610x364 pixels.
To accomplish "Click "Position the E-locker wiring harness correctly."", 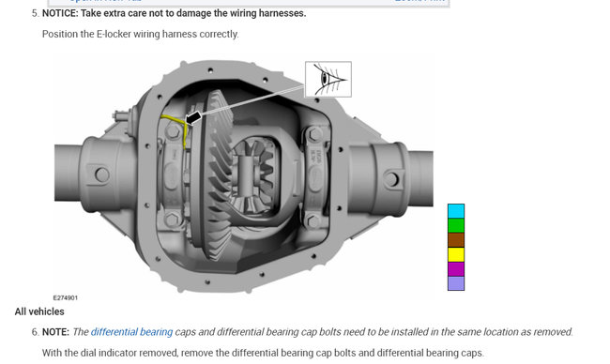I will tap(141, 34).
